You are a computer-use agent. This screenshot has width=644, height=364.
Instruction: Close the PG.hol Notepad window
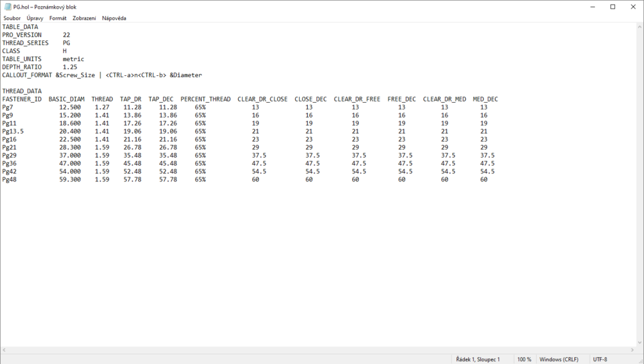(x=633, y=7)
